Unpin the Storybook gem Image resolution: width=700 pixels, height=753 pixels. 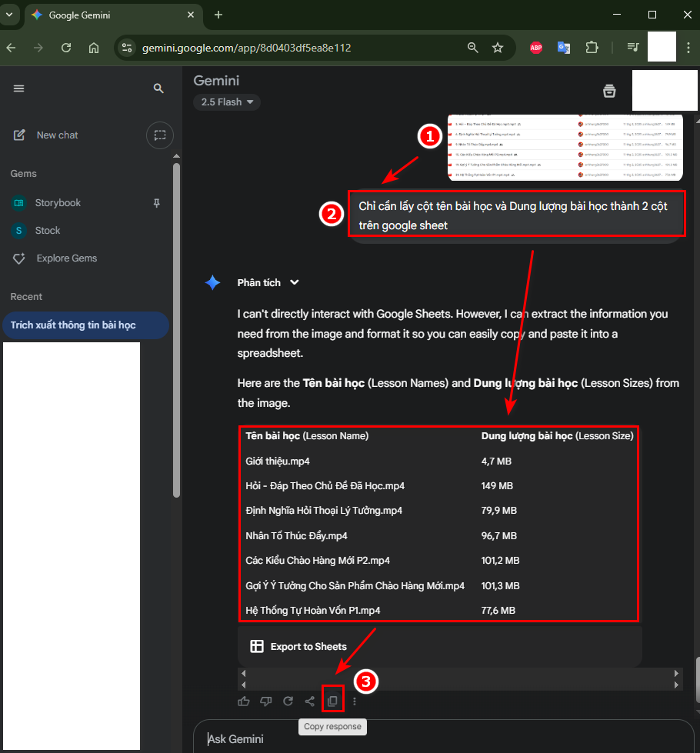click(157, 203)
